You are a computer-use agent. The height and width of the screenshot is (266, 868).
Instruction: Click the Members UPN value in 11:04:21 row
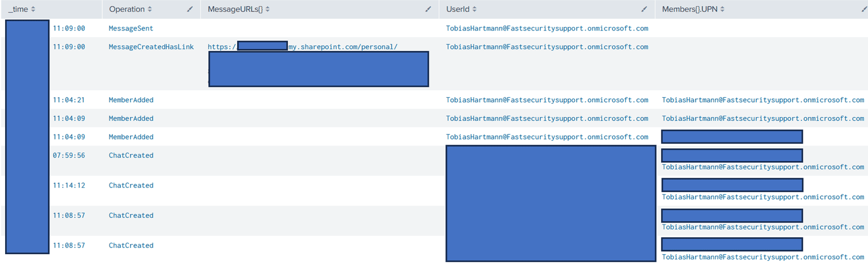pyautogui.click(x=763, y=100)
